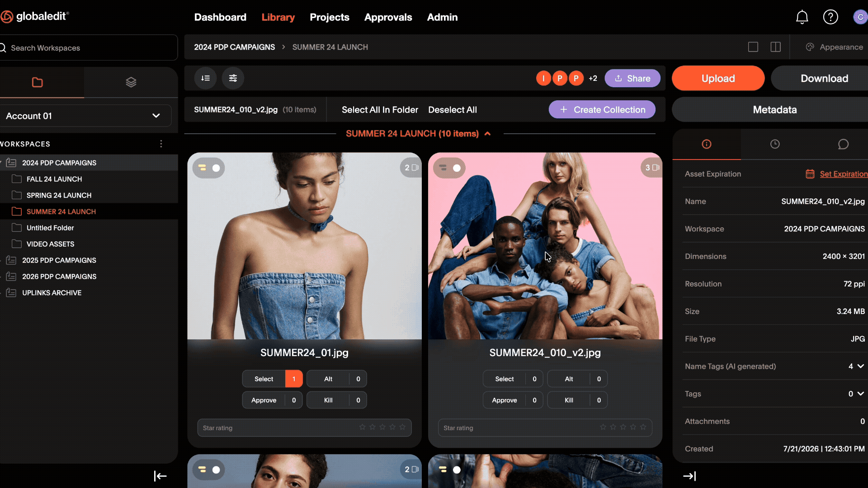Expand UPLINKS ARCHIVE workspace
This screenshot has height=488, width=868.
pos(1,293)
